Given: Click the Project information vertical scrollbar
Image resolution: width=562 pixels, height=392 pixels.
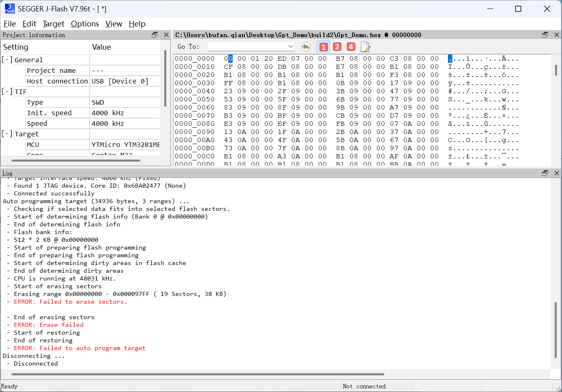Looking at the screenshot, I should (165, 78).
